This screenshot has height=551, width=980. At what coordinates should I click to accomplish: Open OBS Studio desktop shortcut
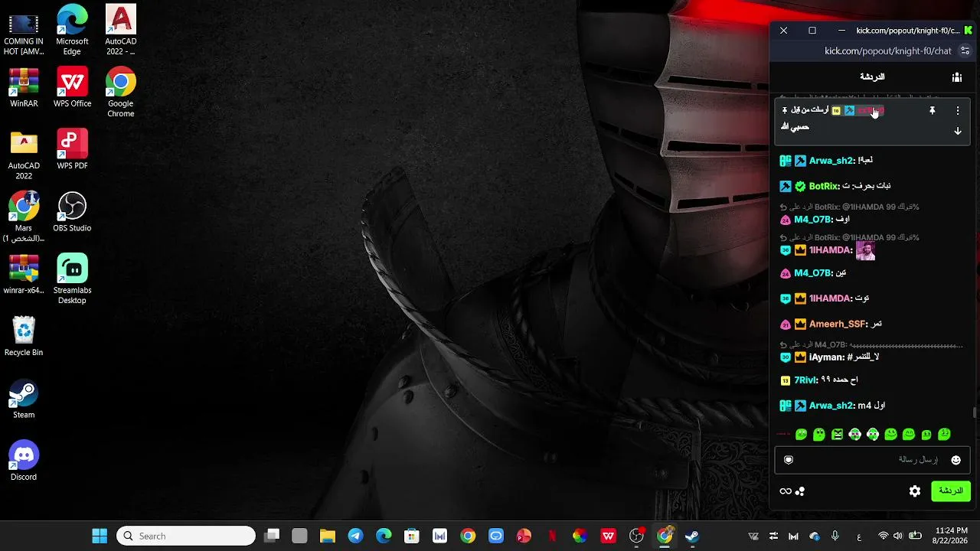[x=72, y=212]
